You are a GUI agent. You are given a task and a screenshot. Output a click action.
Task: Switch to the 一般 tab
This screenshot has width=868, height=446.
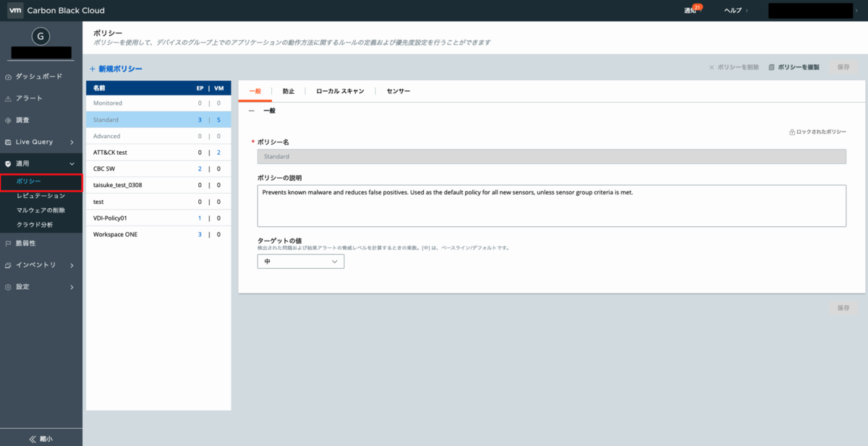pyautogui.click(x=255, y=91)
